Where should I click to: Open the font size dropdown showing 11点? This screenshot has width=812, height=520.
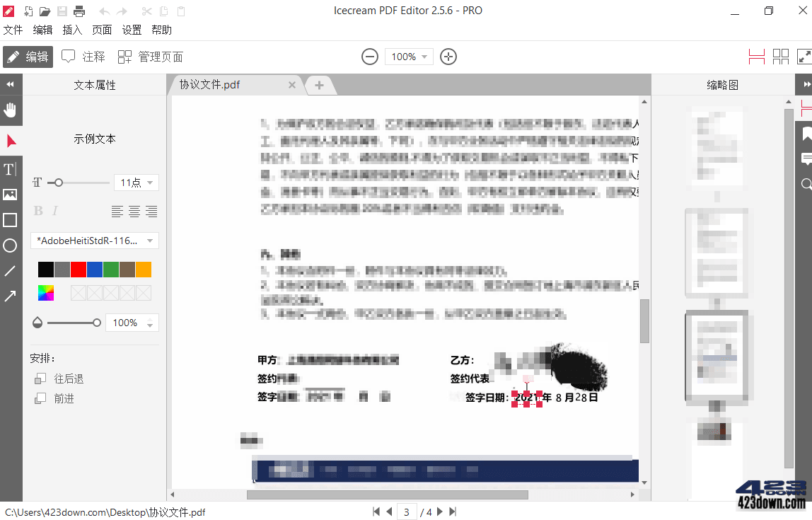point(136,182)
